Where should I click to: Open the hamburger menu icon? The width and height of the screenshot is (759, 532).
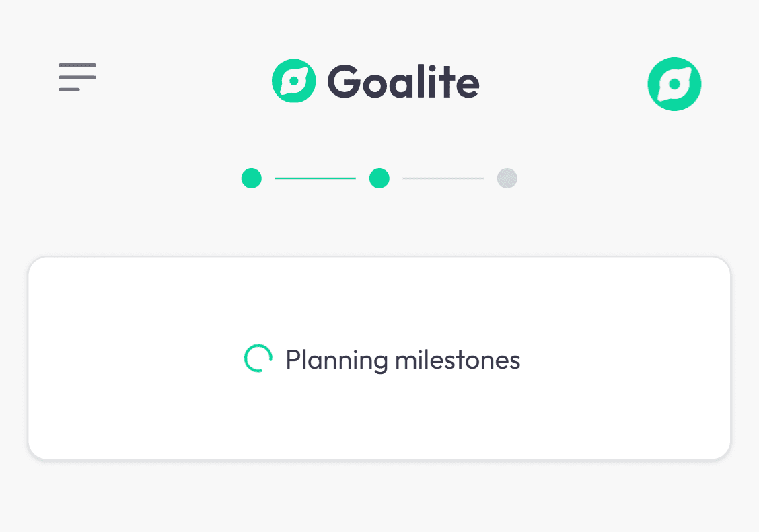77,77
